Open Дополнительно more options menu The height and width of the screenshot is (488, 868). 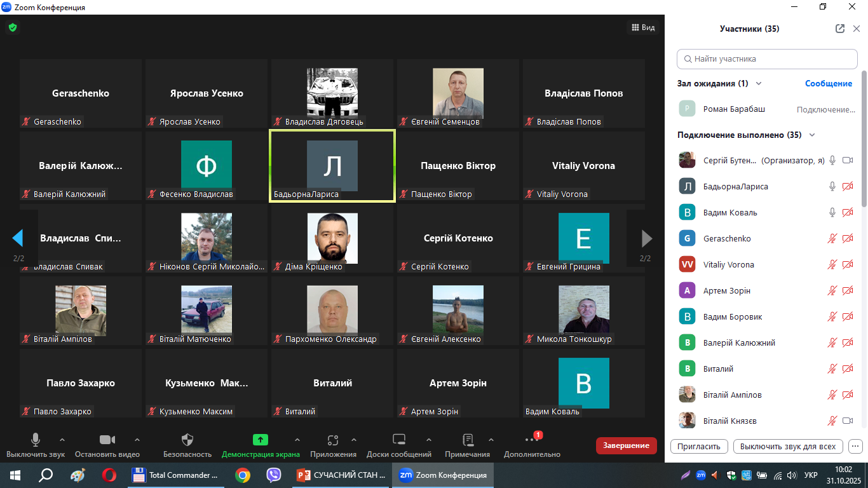531,440
